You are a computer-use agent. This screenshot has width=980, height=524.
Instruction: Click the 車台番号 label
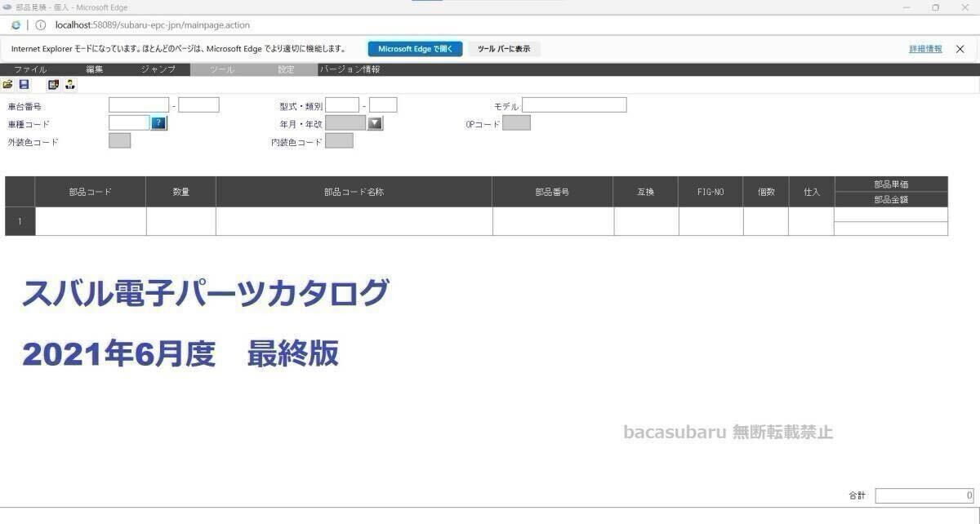24,106
